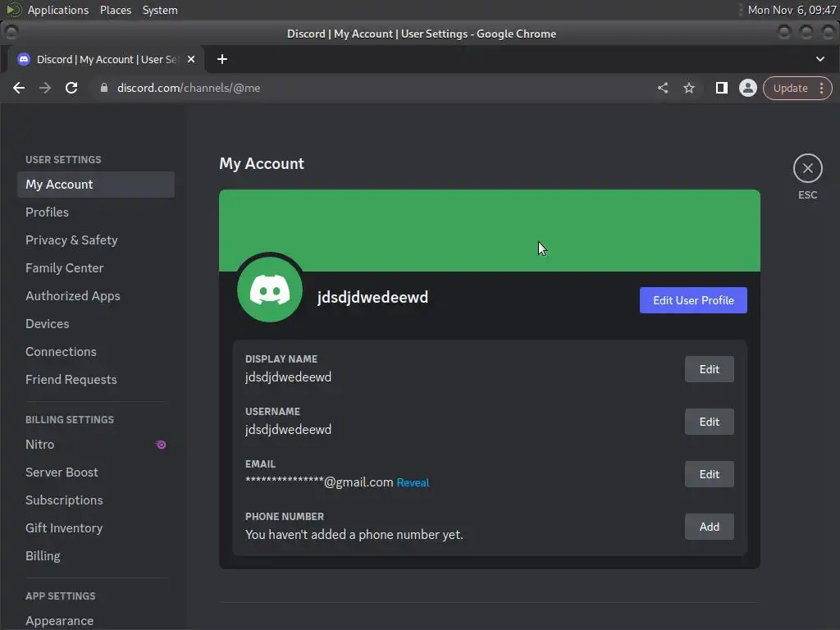Click the "You haven't added a phone number yet." text

point(354,535)
